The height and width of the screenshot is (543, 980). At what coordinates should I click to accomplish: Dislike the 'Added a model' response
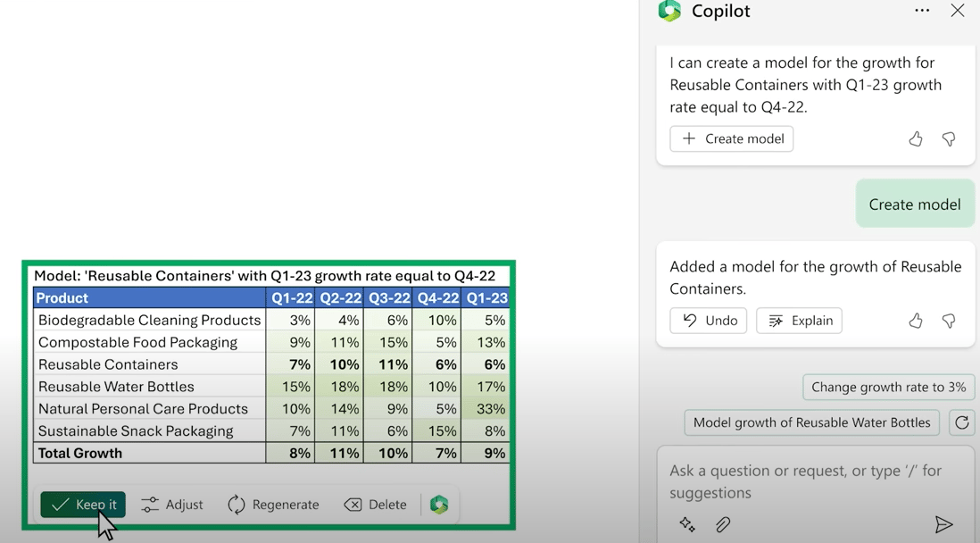point(949,321)
